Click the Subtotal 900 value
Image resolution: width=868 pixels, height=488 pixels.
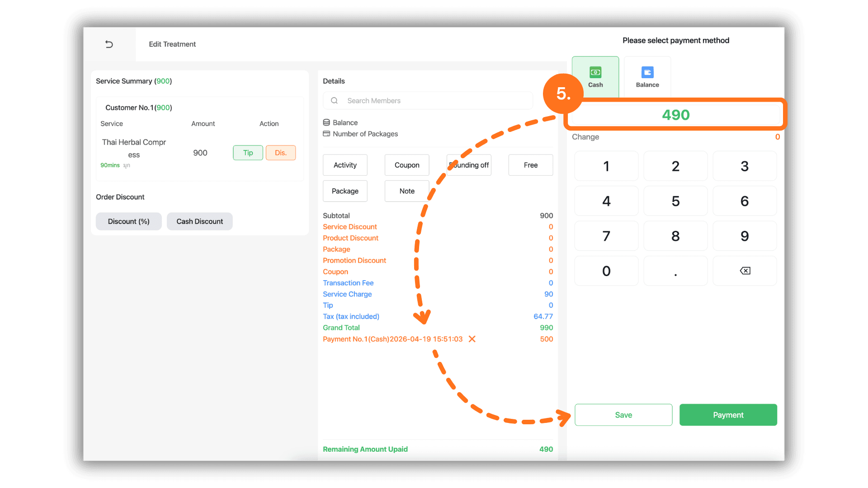click(546, 216)
